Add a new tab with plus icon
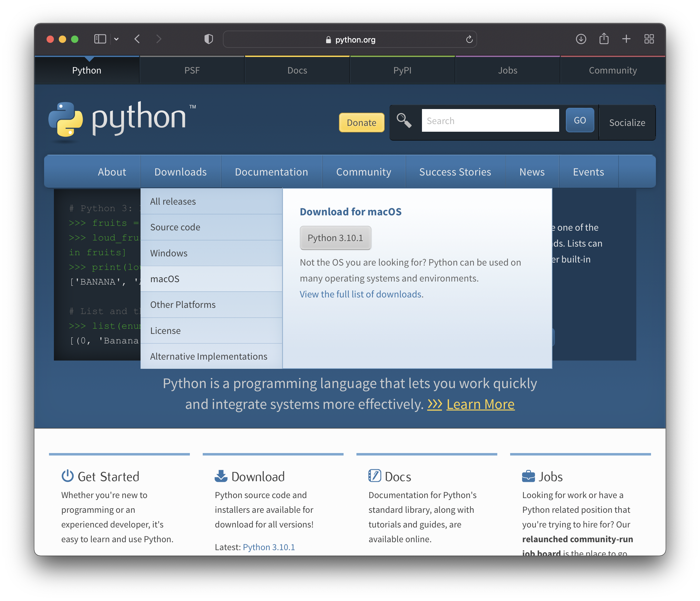The width and height of the screenshot is (700, 601). 626,39
